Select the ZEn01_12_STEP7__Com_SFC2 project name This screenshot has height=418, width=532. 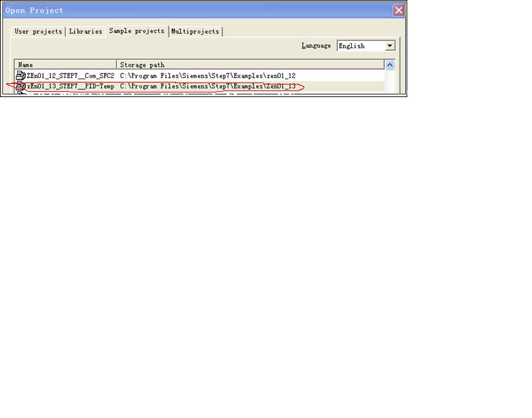[70, 76]
